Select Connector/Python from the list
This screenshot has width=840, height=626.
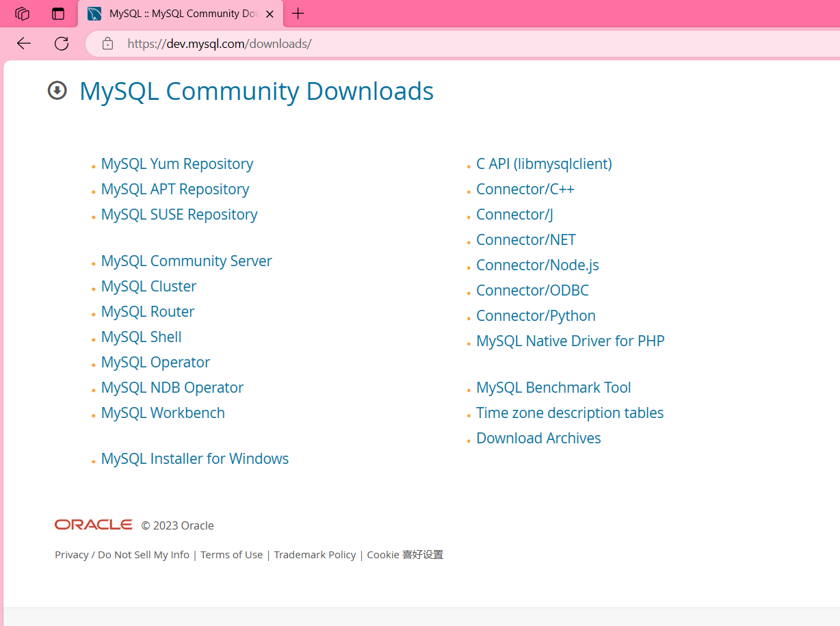536,315
